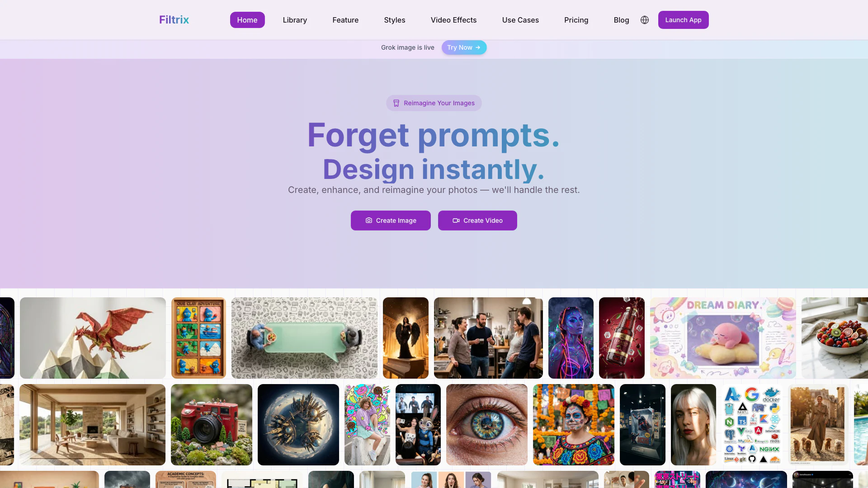Click the video camera icon in Create Video

click(456, 221)
